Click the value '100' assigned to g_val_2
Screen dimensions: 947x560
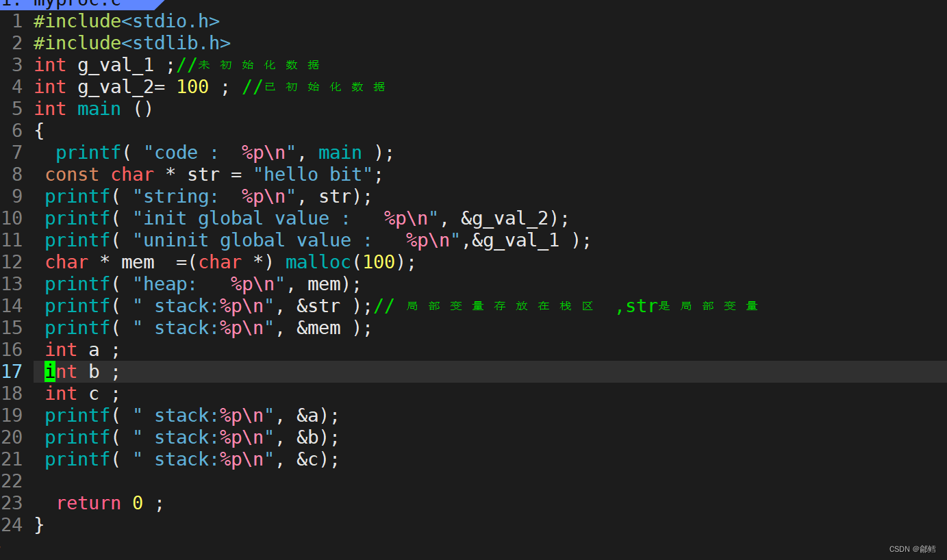pyautogui.click(x=192, y=86)
